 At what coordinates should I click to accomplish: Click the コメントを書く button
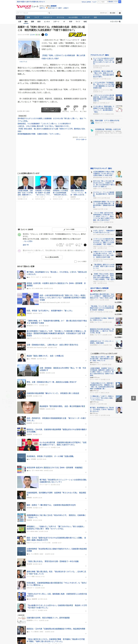tap(69, 229)
